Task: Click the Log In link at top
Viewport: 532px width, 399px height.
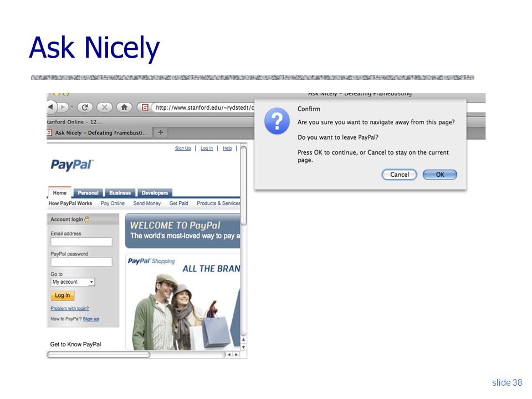Action: point(207,149)
